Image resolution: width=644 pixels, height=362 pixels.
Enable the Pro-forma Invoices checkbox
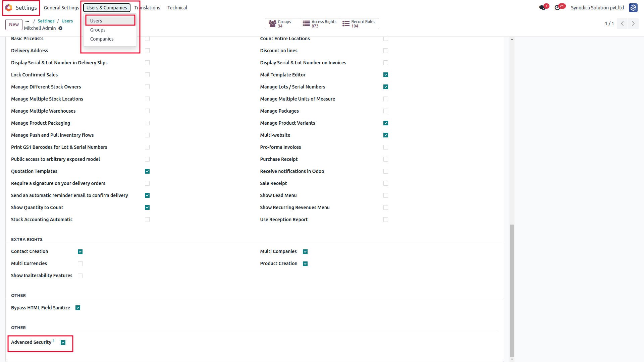pyautogui.click(x=386, y=147)
